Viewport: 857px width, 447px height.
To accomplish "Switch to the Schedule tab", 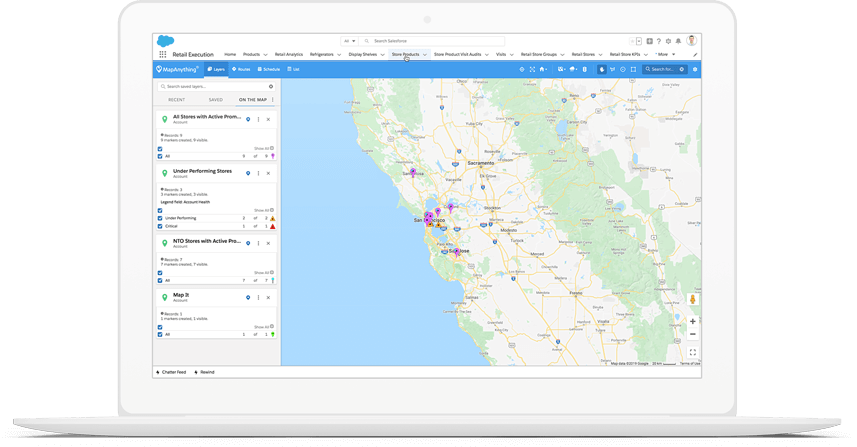I will point(268,69).
